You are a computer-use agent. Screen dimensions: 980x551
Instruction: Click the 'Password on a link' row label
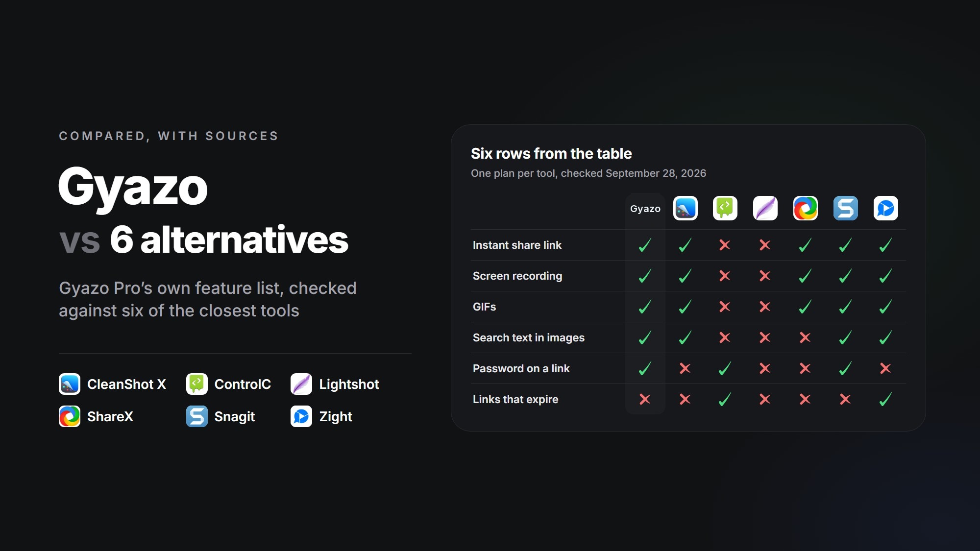click(521, 368)
